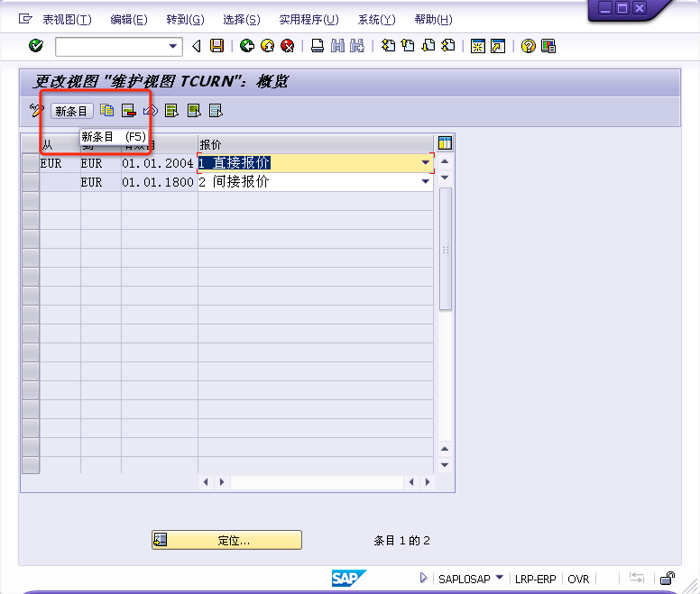Open the 系统(Y) menu

click(x=377, y=20)
